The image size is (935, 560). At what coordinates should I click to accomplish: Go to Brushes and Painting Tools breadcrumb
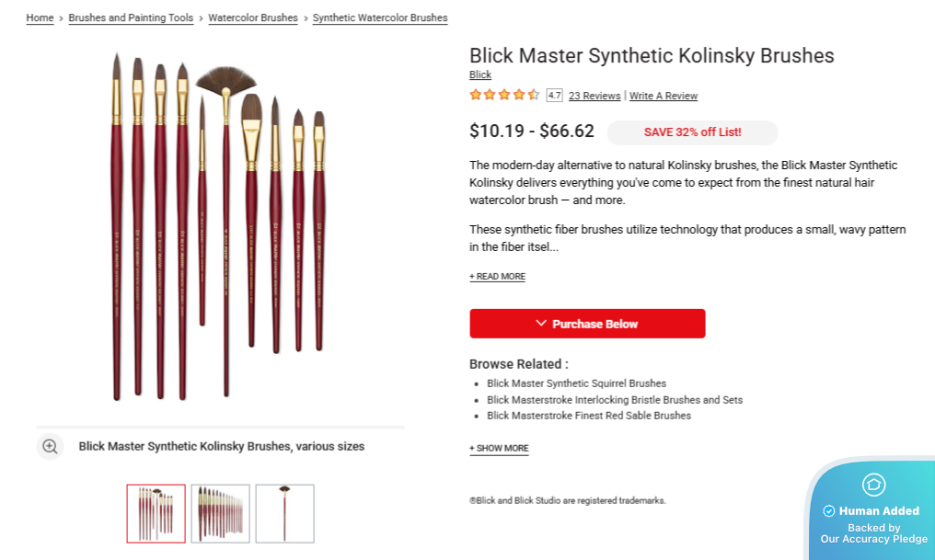(131, 17)
